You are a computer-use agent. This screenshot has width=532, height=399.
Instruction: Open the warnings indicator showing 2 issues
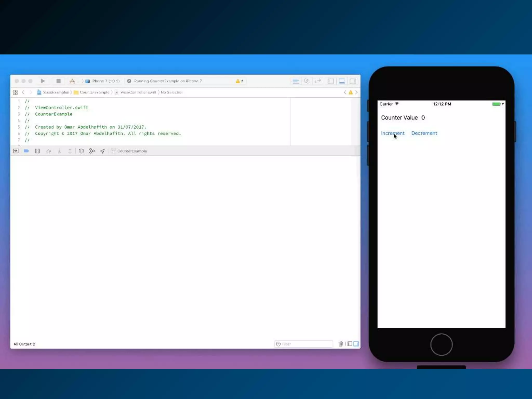click(x=239, y=81)
